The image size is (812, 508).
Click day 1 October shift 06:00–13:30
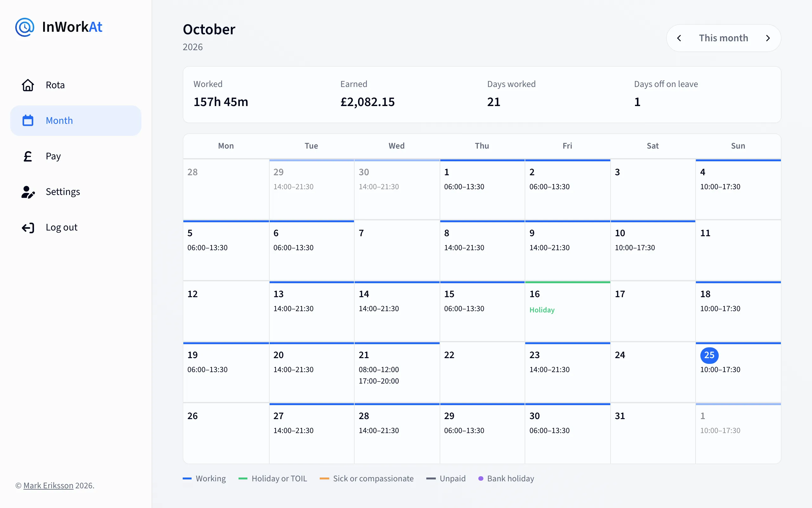[464, 187]
